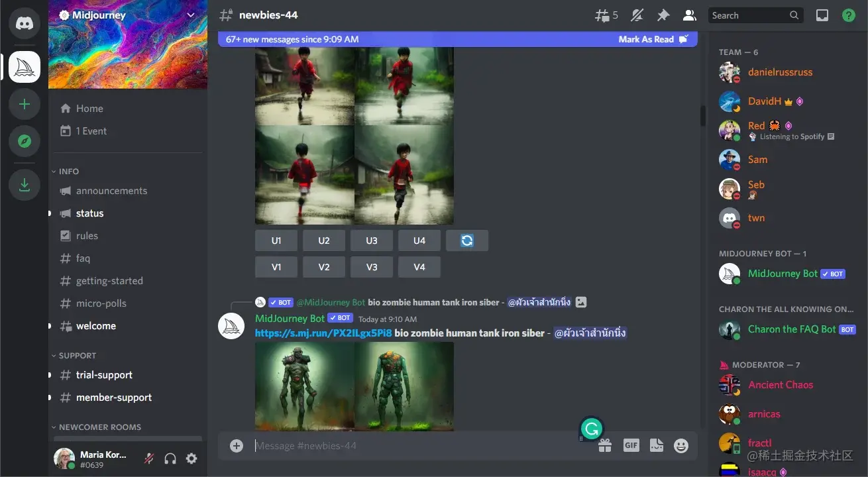Open the inbox icon in the top bar
The height and width of the screenshot is (477, 868).
click(822, 15)
